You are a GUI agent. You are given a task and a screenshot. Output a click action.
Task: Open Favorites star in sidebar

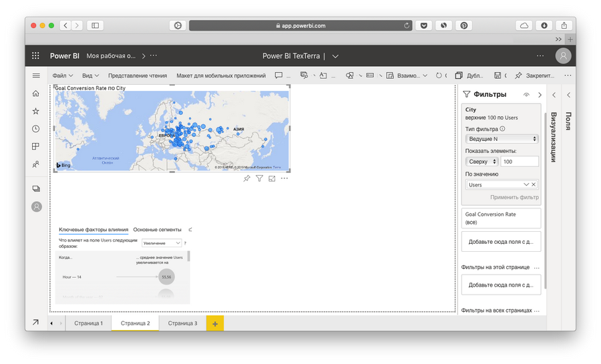[36, 111]
